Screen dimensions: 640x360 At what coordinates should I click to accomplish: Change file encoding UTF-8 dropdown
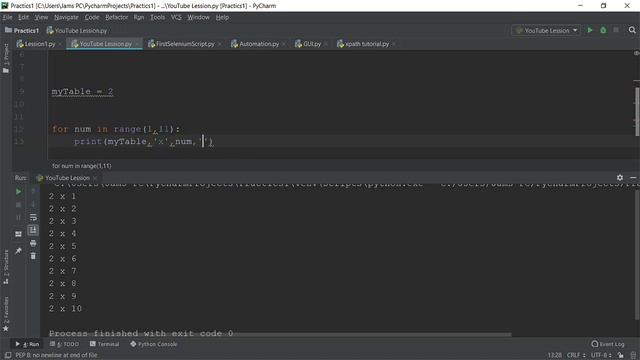click(x=601, y=356)
